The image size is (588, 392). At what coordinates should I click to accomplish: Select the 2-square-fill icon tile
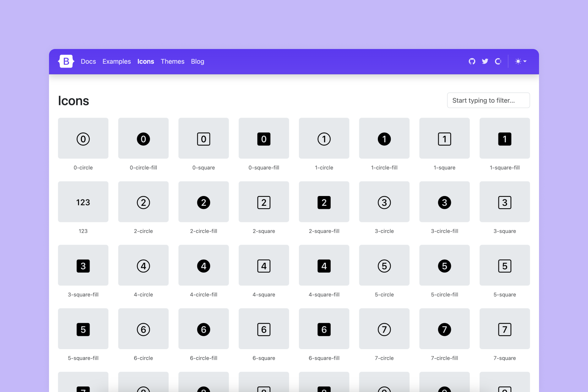pyautogui.click(x=324, y=202)
